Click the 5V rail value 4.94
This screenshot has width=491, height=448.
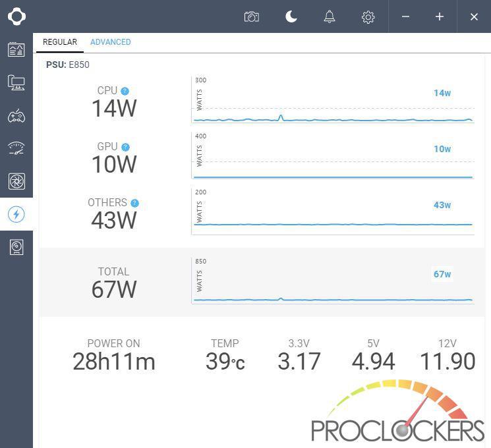pyautogui.click(x=373, y=362)
